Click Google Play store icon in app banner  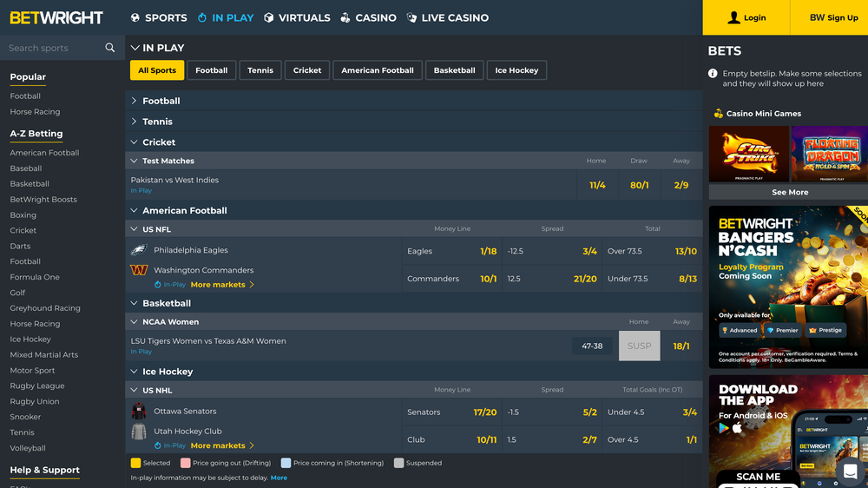(724, 428)
